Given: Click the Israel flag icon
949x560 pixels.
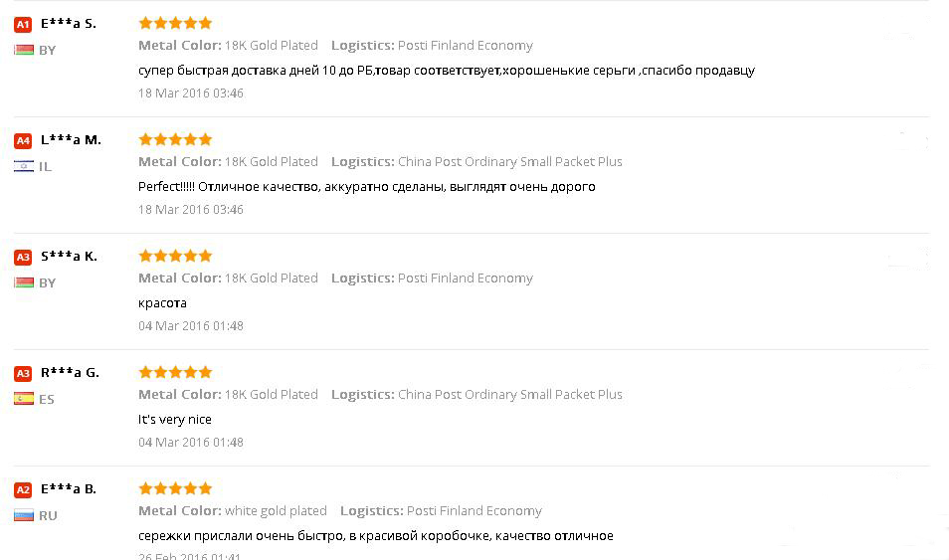Looking at the screenshot, I should (x=24, y=166).
